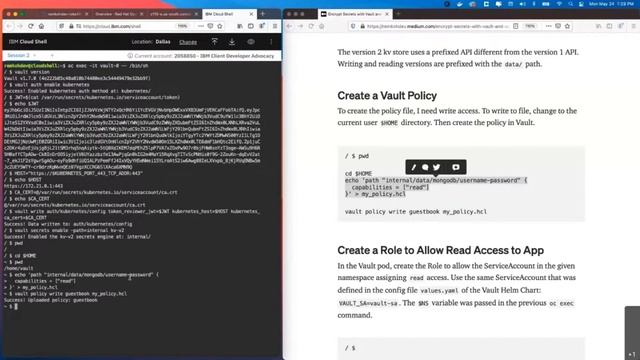Click the terminal output /home/vault
The width and height of the screenshot is (640, 360).
pyautogui.click(x=18, y=269)
